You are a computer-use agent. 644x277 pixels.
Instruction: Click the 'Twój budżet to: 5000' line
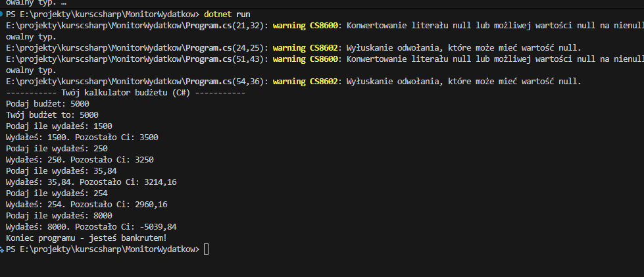(51, 114)
